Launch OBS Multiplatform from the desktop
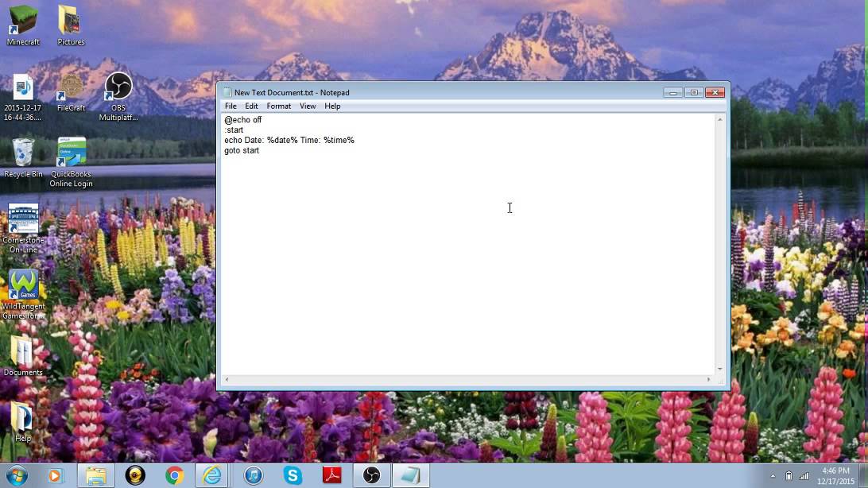 click(x=118, y=97)
